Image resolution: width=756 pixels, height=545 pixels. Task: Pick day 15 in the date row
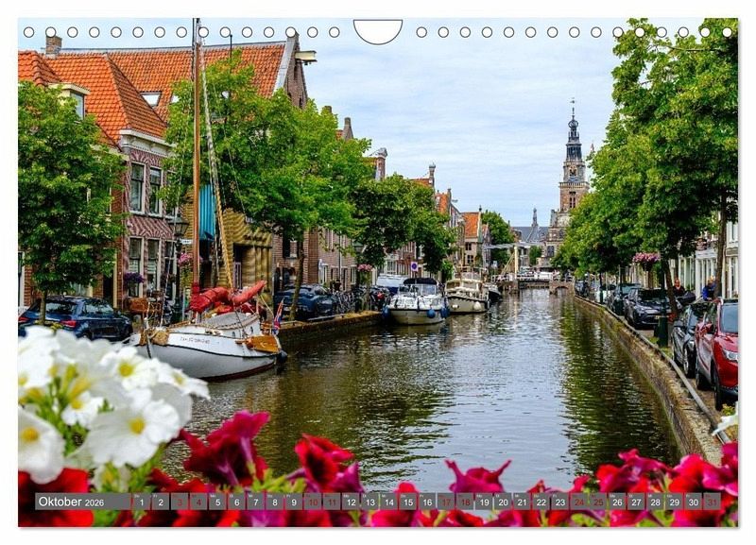[x=408, y=502]
